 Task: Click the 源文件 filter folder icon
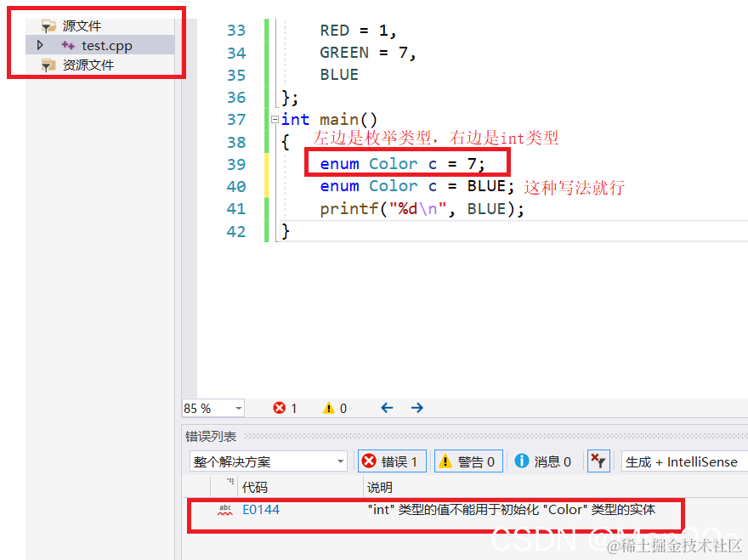click(x=48, y=25)
